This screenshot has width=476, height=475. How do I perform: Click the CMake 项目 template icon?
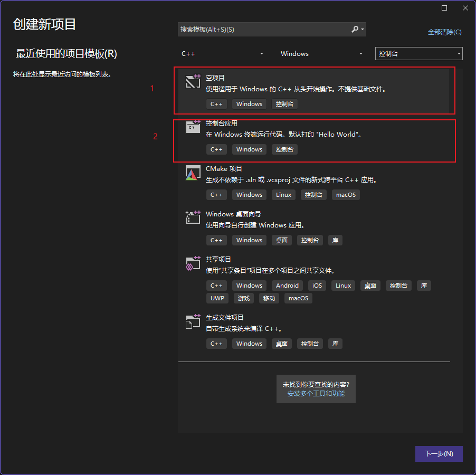pyautogui.click(x=193, y=173)
